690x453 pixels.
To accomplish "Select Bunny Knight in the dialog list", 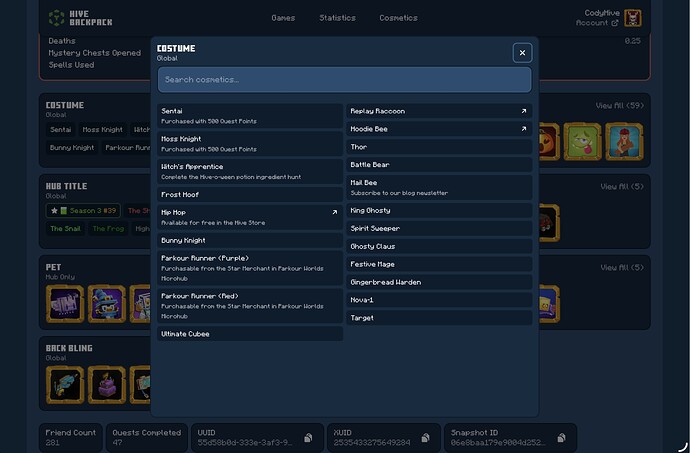I will pyautogui.click(x=250, y=240).
